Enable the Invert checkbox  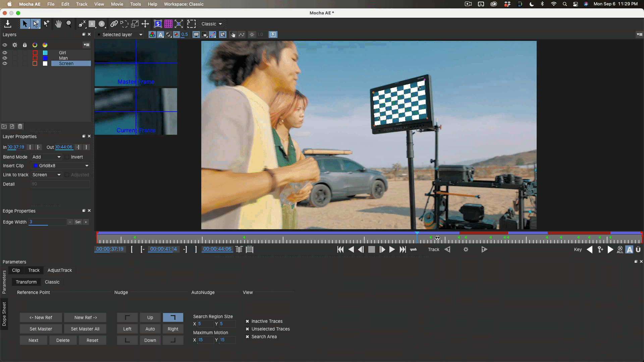(x=67, y=157)
